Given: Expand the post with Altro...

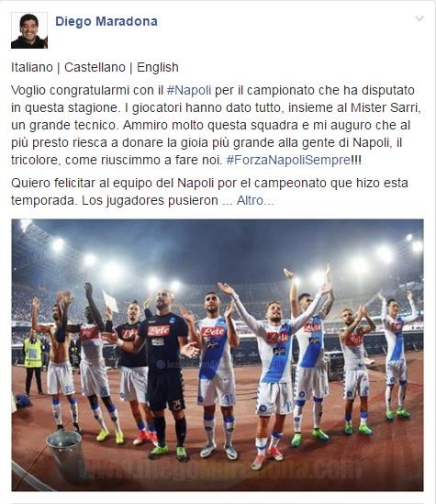Looking at the screenshot, I should pyautogui.click(x=255, y=200).
